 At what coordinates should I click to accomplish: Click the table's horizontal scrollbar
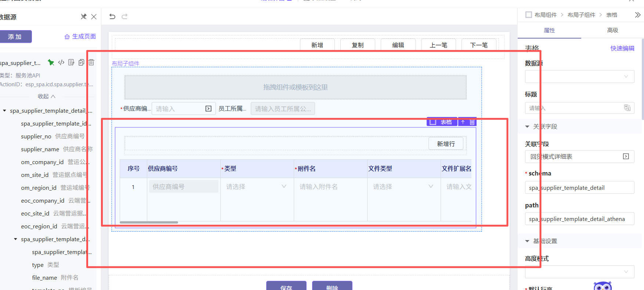coord(149,222)
